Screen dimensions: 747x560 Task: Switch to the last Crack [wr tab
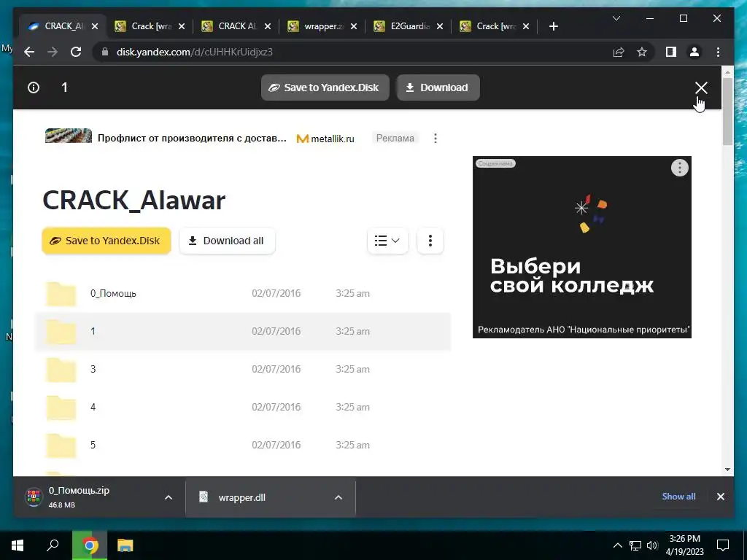(x=495, y=26)
